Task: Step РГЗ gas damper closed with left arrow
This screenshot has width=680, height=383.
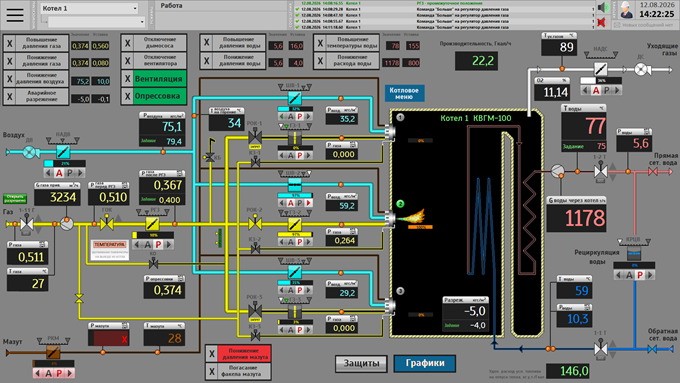Action: point(137,245)
